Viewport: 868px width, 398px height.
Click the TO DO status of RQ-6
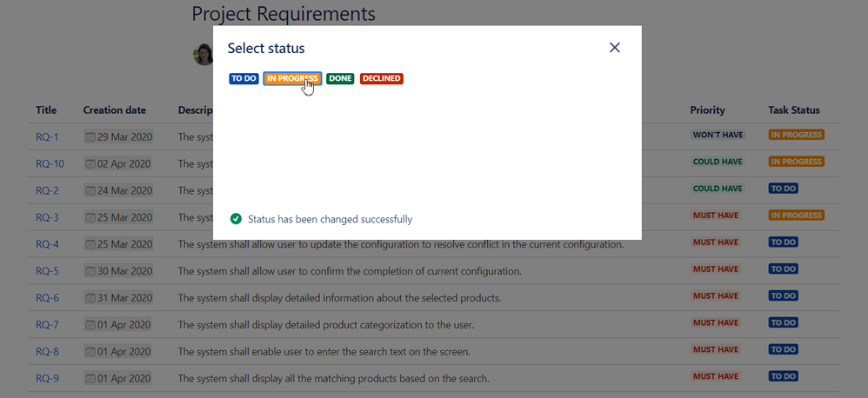784,295
